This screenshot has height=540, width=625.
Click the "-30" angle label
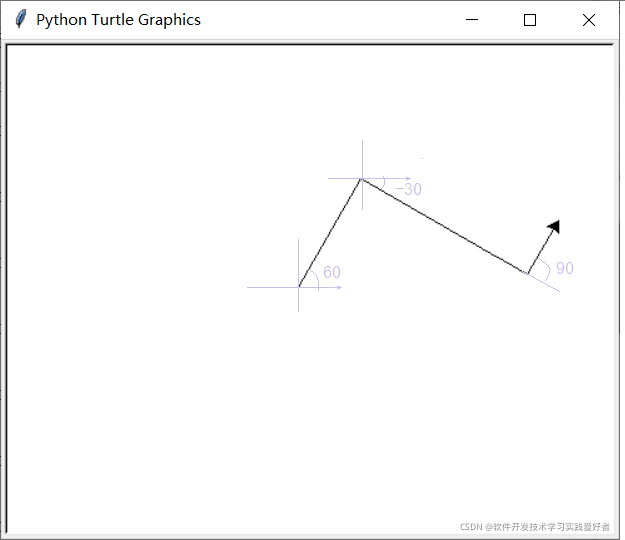click(409, 189)
